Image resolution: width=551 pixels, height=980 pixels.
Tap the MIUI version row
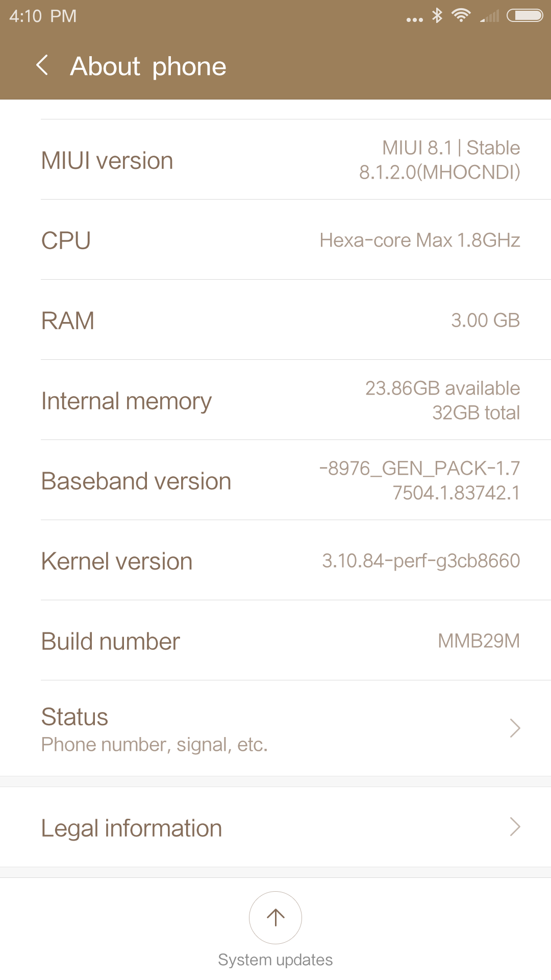tap(275, 160)
